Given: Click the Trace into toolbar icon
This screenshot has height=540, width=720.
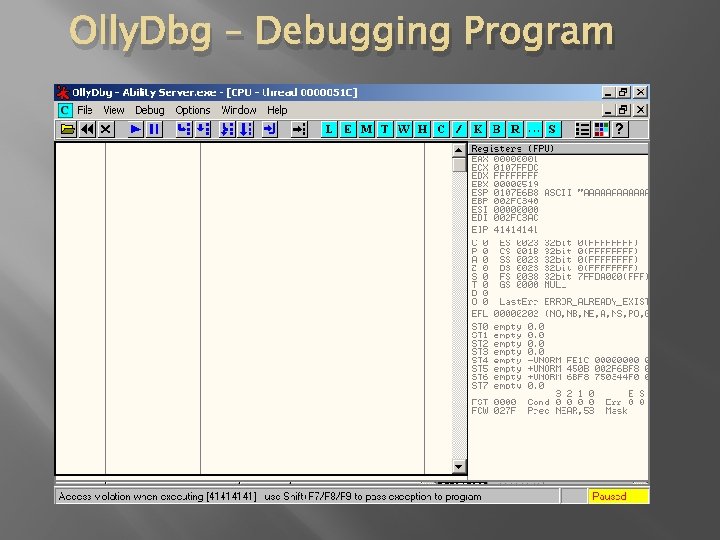Looking at the screenshot, I should click(x=227, y=129).
